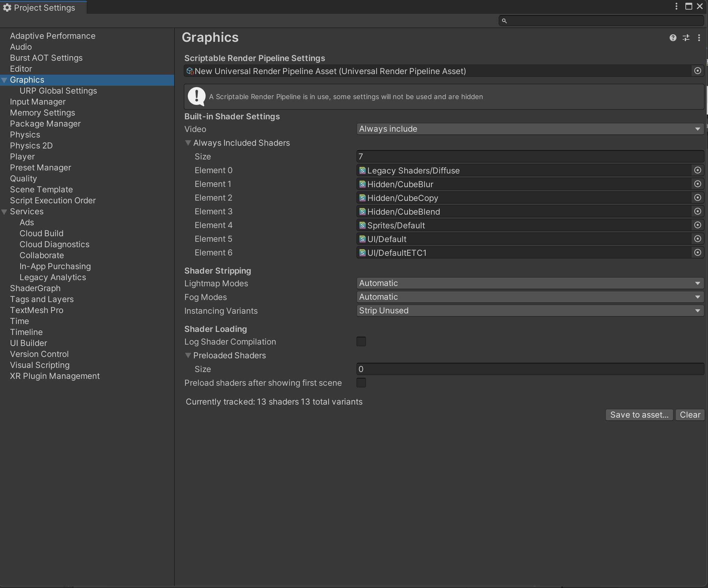708x588 pixels.
Task: Collapse the Services foldout in the sidebar
Action: point(4,212)
